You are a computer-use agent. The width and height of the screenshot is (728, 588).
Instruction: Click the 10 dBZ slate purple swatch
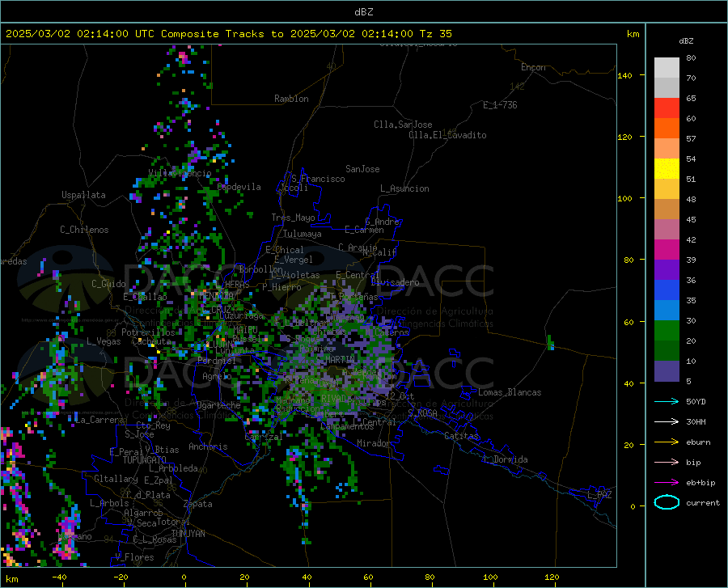coord(667,370)
